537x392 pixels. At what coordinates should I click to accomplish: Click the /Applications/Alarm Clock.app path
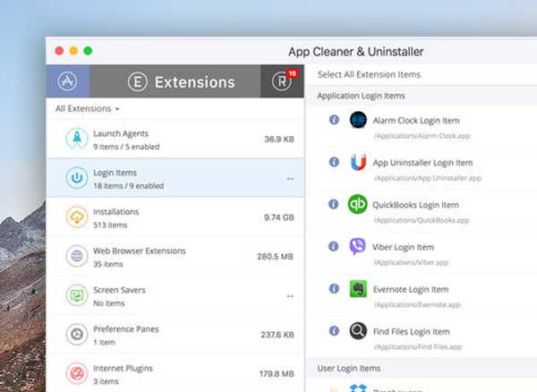(x=422, y=136)
